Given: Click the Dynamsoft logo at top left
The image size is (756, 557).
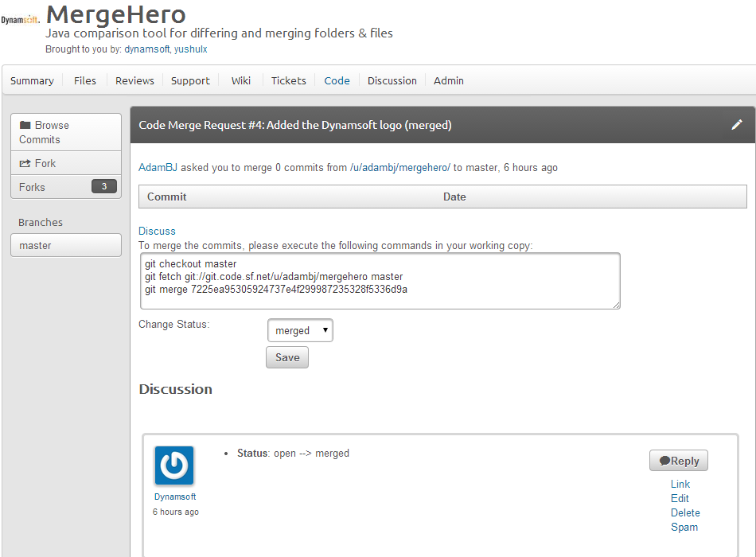Looking at the screenshot, I should click(x=20, y=20).
